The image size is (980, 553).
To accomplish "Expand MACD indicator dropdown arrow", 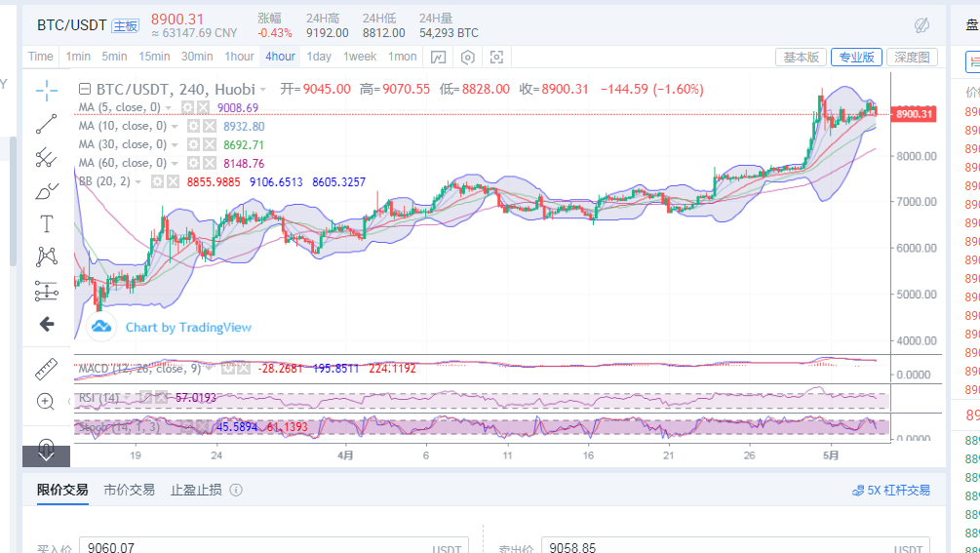I will 209,369.
